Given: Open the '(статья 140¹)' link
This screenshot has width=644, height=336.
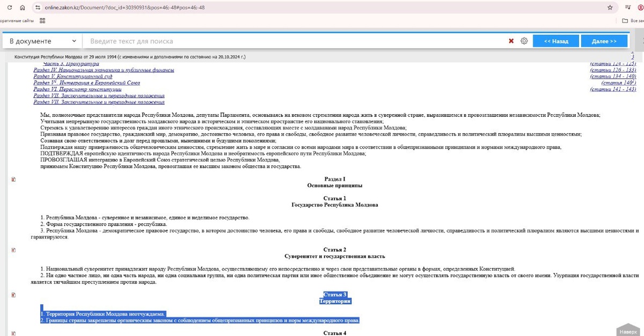Looking at the screenshot, I should click(x=619, y=83).
